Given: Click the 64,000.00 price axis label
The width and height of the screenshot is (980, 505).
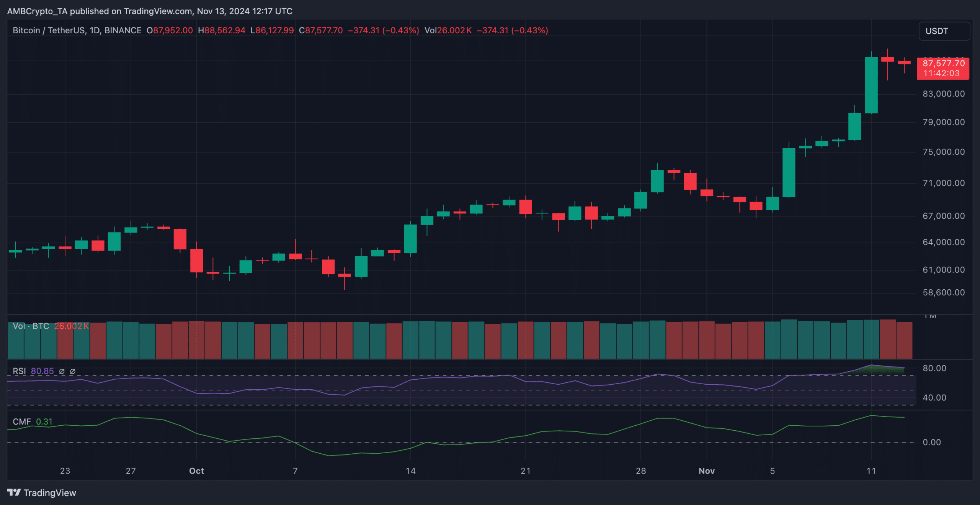Looking at the screenshot, I should click(x=944, y=242).
